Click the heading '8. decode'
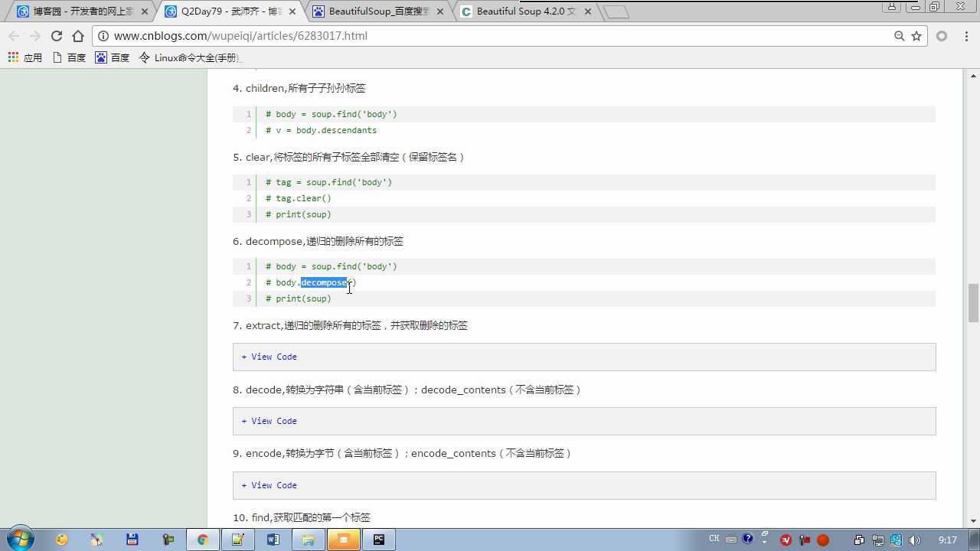The height and width of the screenshot is (551, 980). pyautogui.click(x=407, y=390)
